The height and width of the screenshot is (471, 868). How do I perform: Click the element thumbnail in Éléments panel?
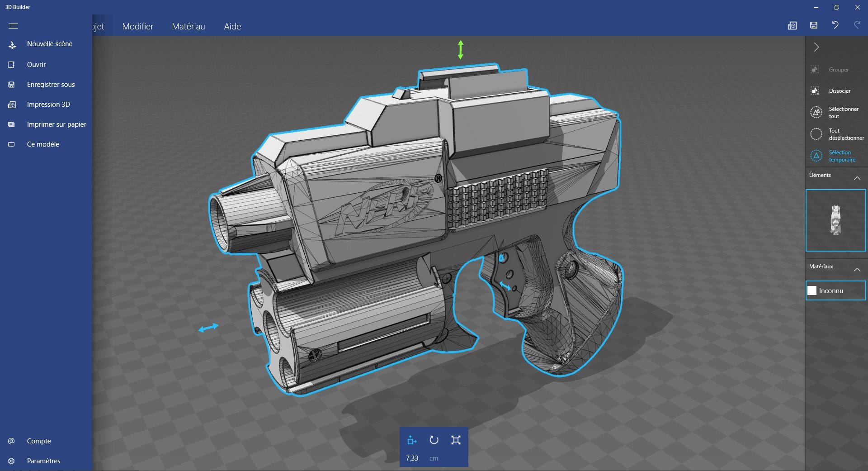coord(835,220)
